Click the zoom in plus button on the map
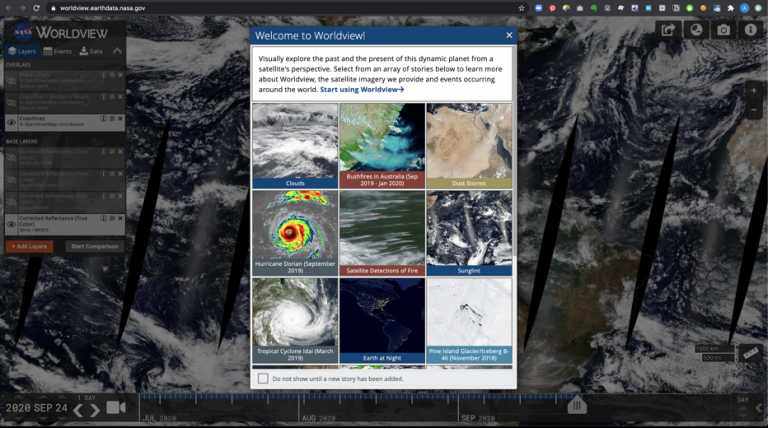Image resolution: width=768 pixels, height=428 pixels. pos(754,91)
